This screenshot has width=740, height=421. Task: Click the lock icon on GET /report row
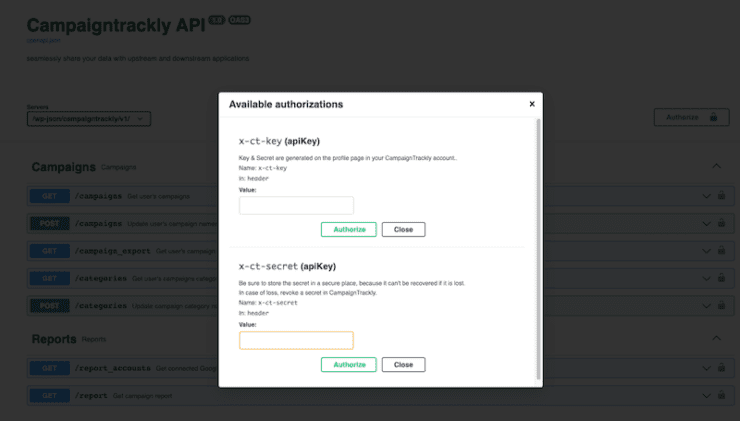point(721,396)
